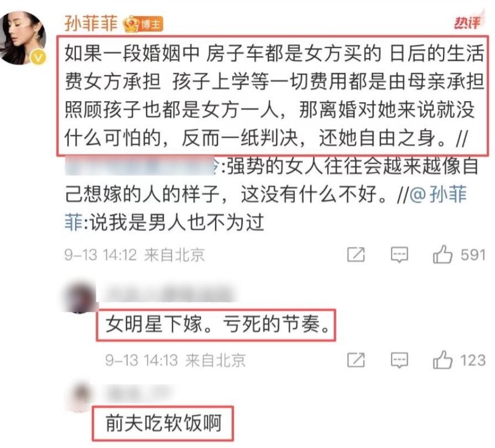Tap the blurred username in the quoted repost
The width and height of the screenshot is (495, 448).
(x=140, y=165)
